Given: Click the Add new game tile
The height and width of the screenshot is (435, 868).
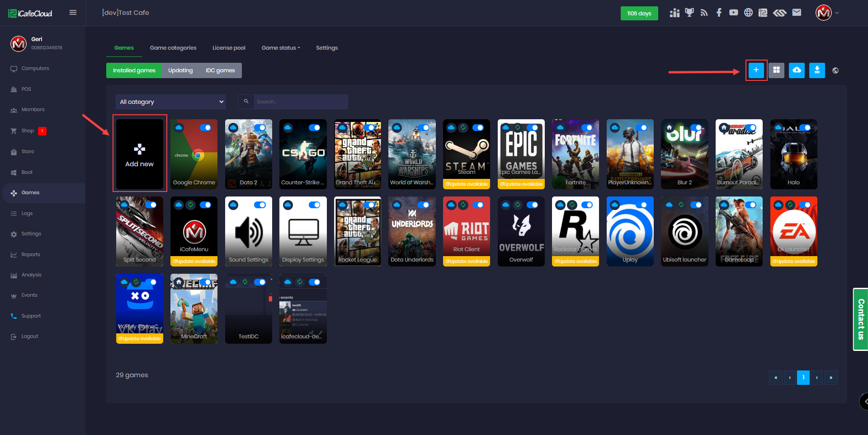Looking at the screenshot, I should pos(140,154).
